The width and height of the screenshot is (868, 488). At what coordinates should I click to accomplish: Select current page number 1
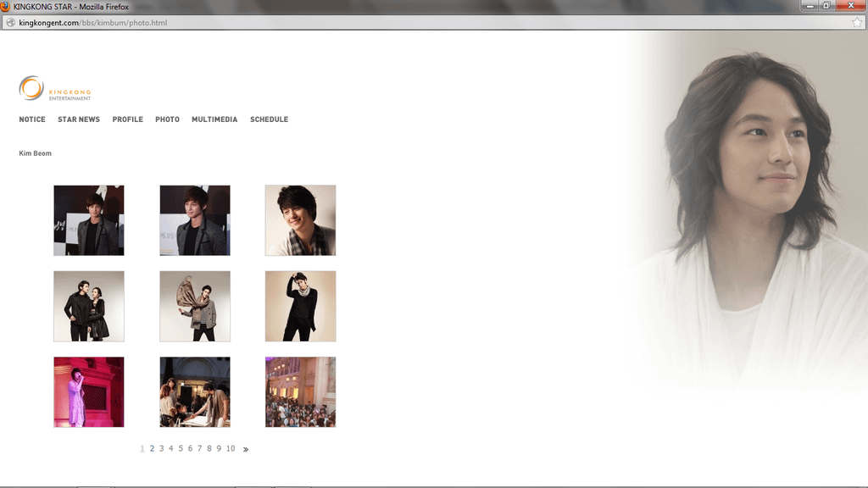pyautogui.click(x=142, y=449)
